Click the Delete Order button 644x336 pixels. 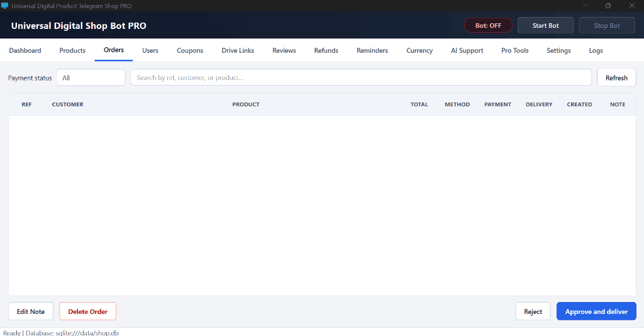(88, 311)
